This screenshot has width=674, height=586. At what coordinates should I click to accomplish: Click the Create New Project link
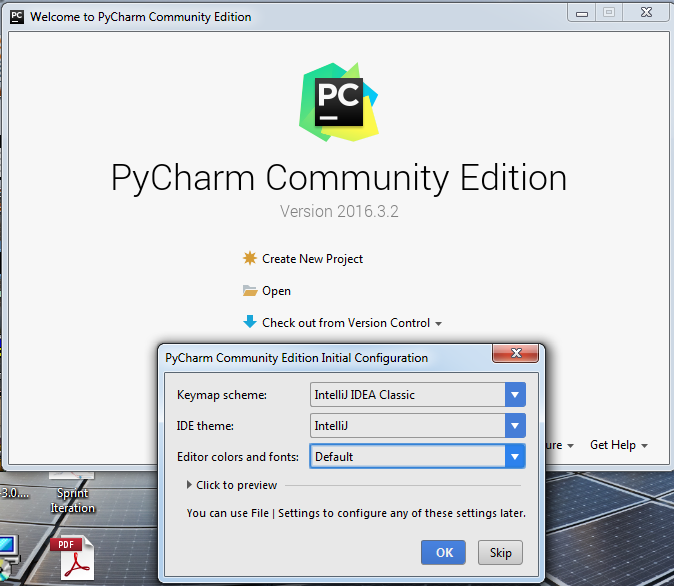[312, 259]
